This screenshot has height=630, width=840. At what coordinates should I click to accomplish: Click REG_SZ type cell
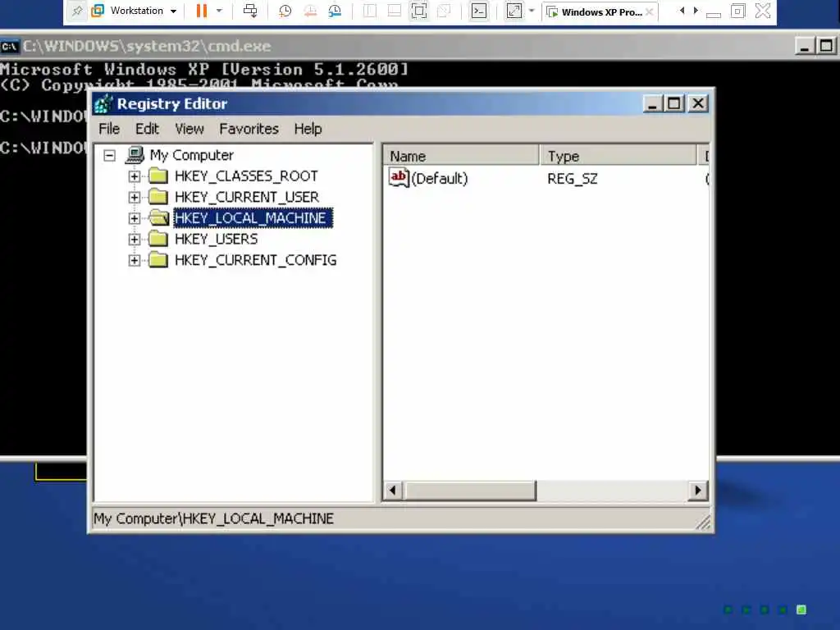point(572,178)
